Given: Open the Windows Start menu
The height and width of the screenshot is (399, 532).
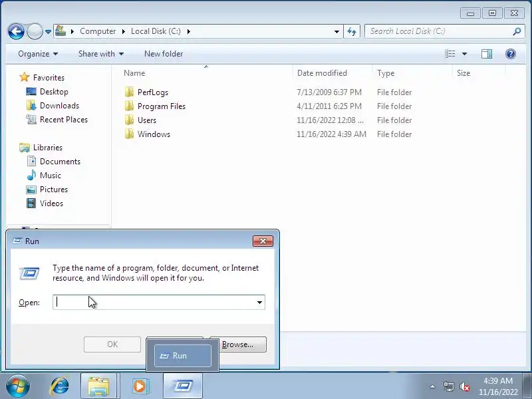Looking at the screenshot, I should pyautogui.click(x=18, y=386).
